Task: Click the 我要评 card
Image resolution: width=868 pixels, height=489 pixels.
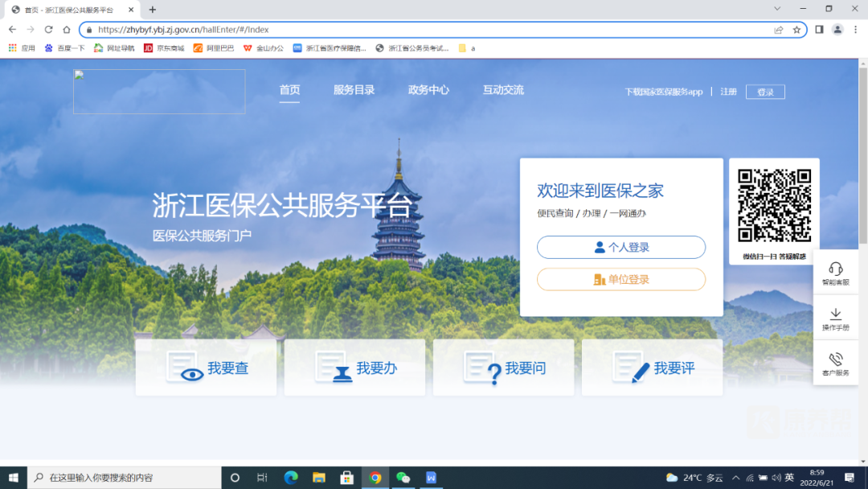Action: pyautogui.click(x=652, y=368)
